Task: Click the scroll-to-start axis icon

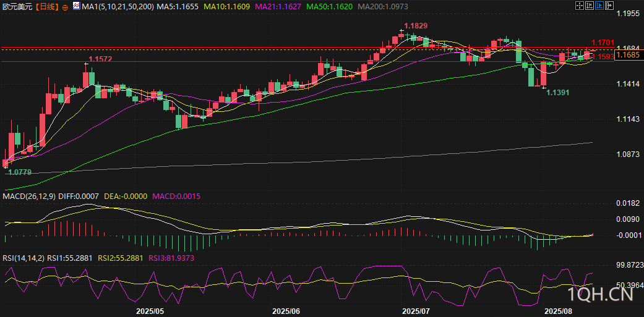Action: (x=590, y=6)
